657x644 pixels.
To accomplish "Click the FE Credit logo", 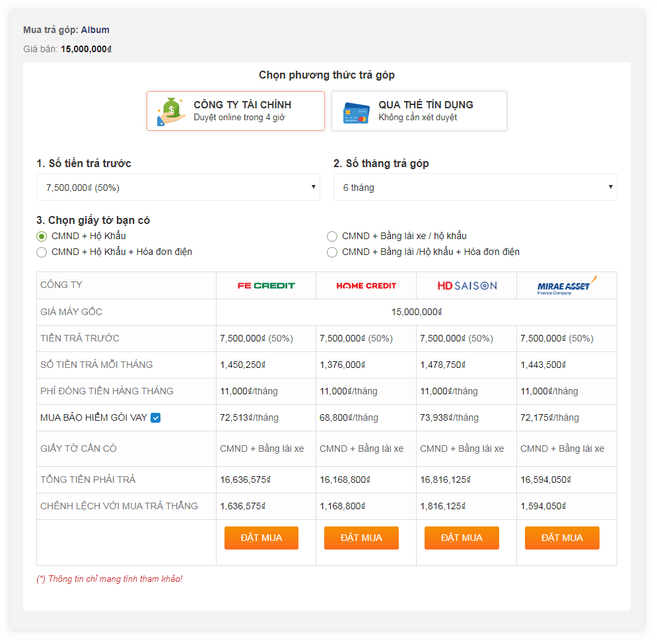I will 266,286.
